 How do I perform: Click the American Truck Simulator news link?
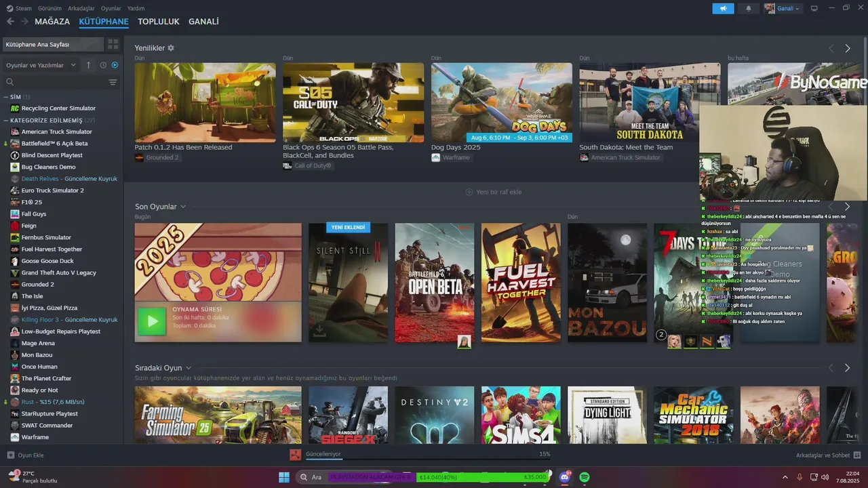tap(620, 157)
